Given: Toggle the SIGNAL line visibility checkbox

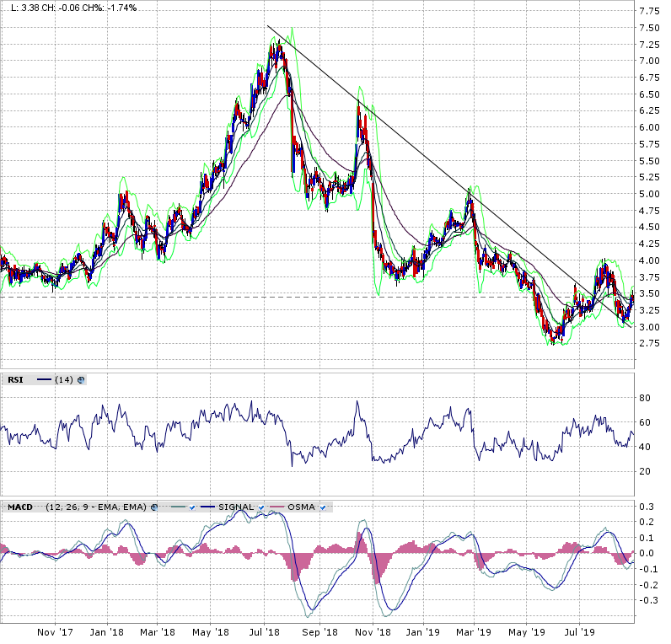Looking at the screenshot, I should 261,507.
